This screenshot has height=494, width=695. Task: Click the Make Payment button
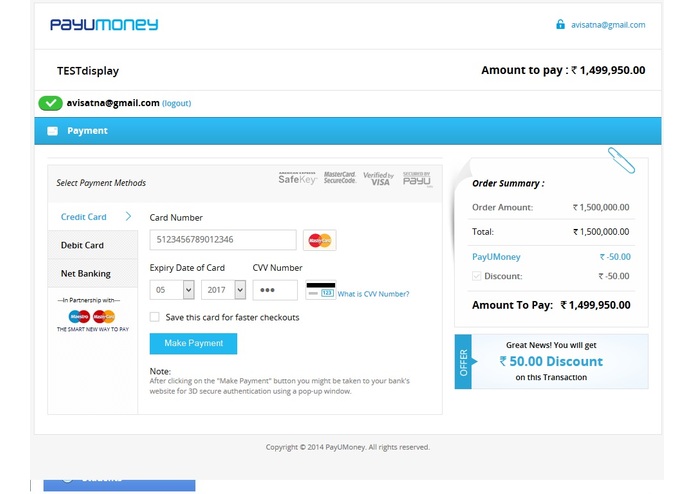[x=193, y=343]
